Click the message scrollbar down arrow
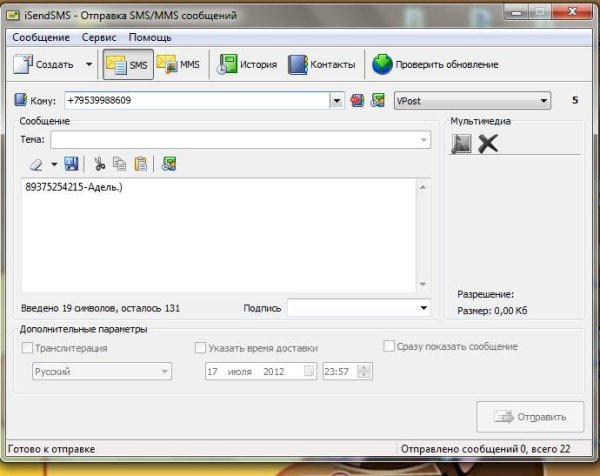The image size is (600, 476). (423, 284)
